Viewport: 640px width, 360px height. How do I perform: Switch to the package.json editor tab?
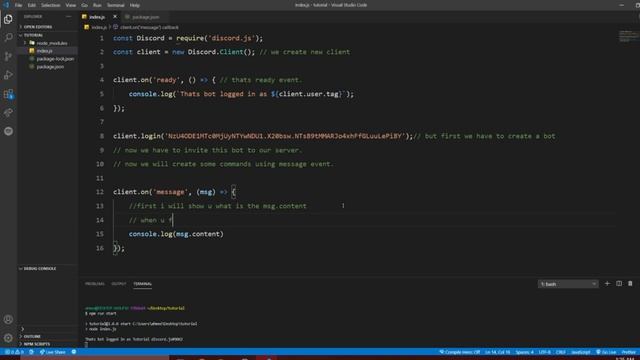pyautogui.click(x=145, y=17)
